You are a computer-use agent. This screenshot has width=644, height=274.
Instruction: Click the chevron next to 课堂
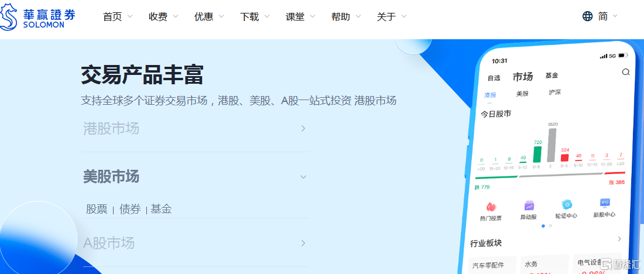click(x=313, y=16)
